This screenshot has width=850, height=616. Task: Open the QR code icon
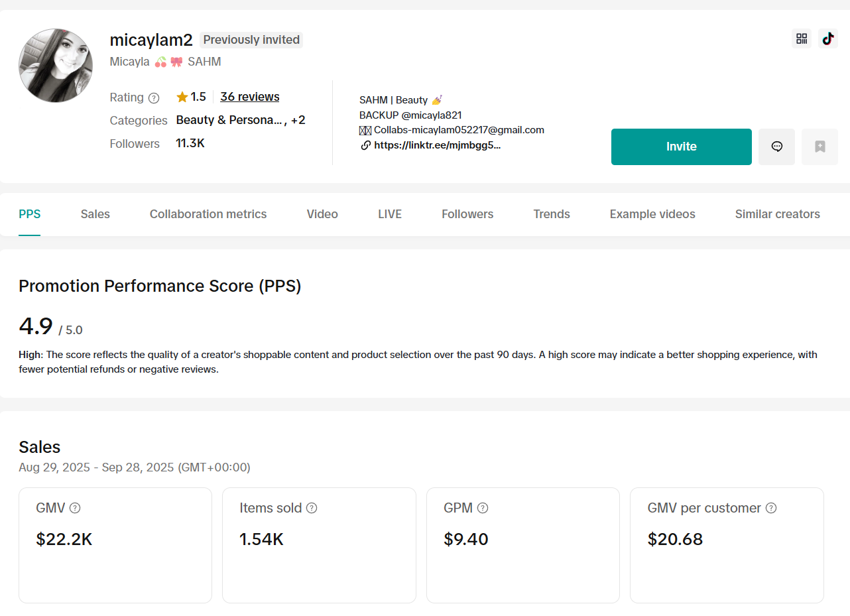[802, 38]
